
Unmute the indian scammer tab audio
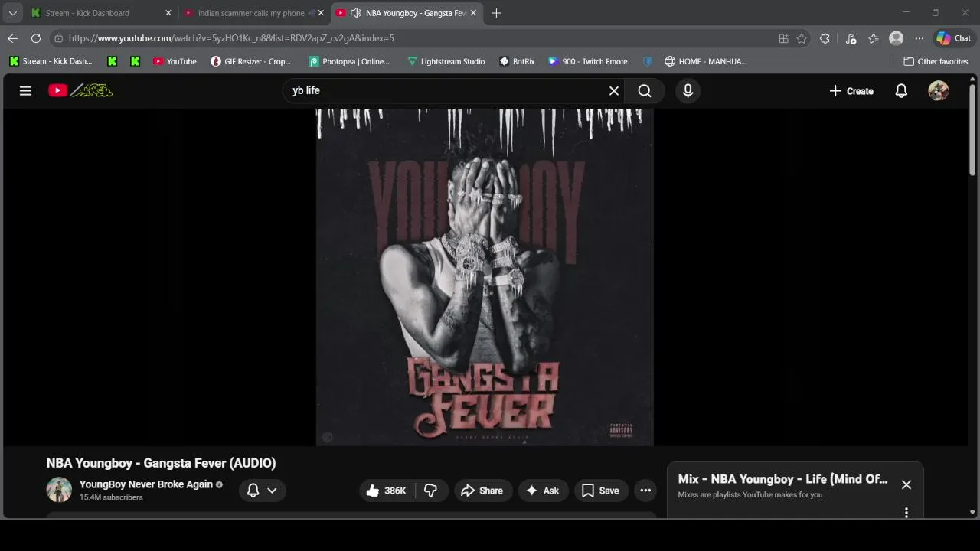311,13
